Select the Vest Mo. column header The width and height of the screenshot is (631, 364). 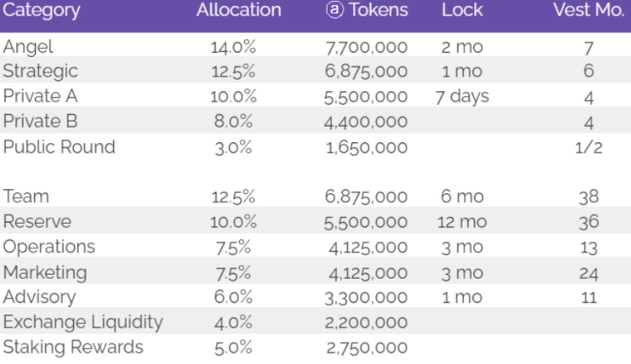(588, 11)
